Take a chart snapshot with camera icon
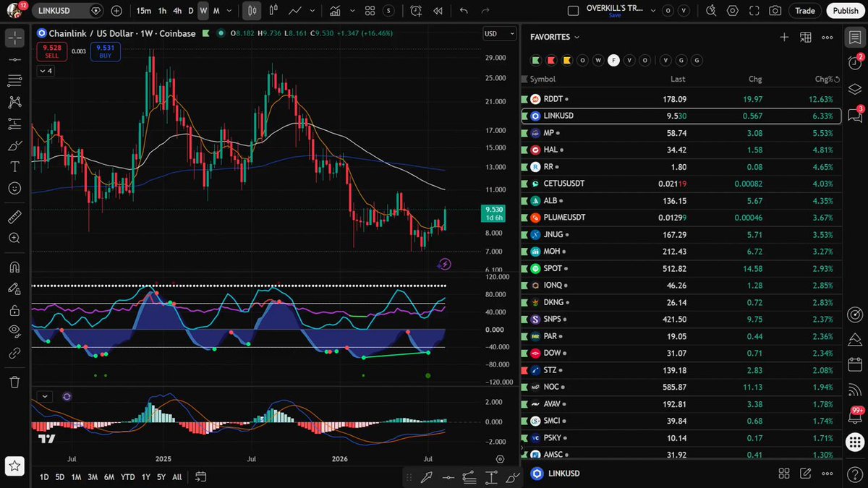868x488 pixels. pos(775,11)
